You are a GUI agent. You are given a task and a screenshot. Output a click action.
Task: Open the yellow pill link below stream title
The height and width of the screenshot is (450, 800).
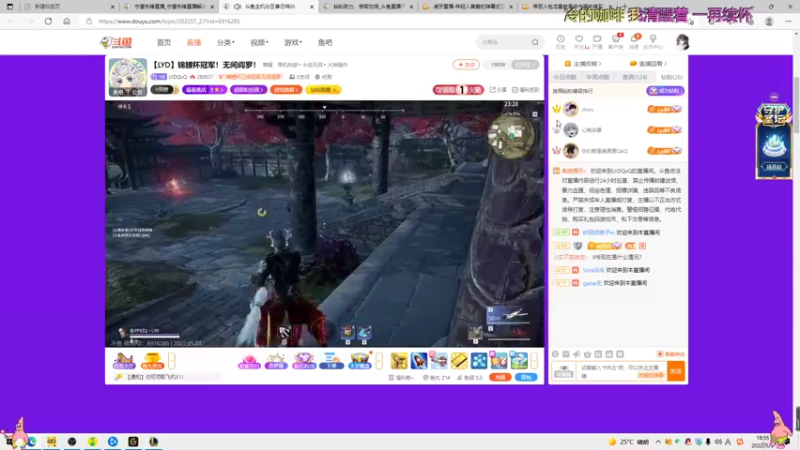click(x=323, y=90)
